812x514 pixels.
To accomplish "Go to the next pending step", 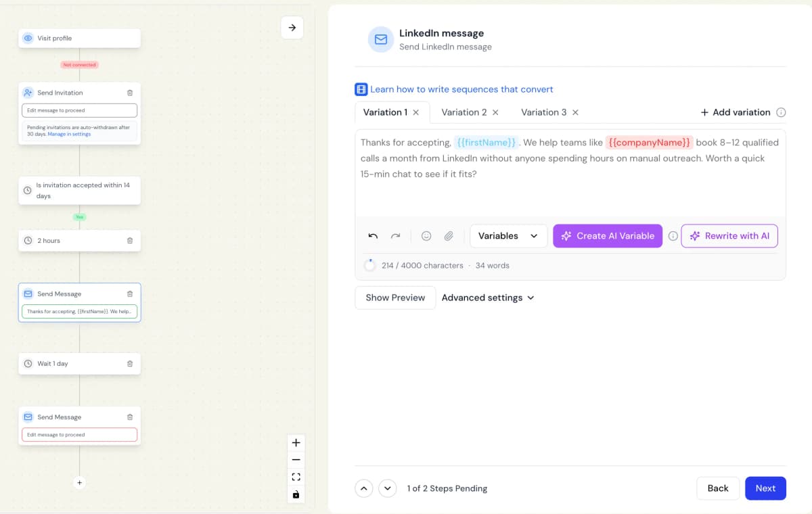I will point(387,488).
